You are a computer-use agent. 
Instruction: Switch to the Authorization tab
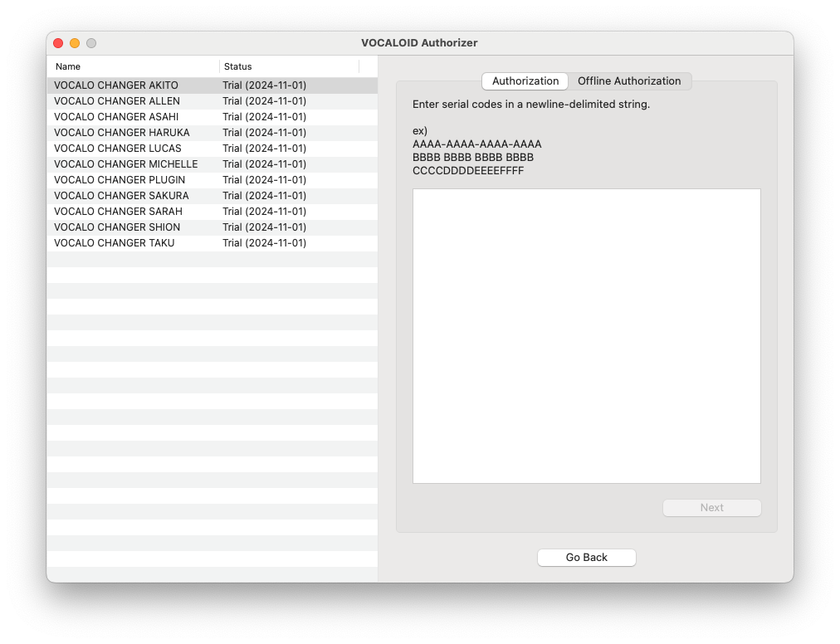coord(525,80)
